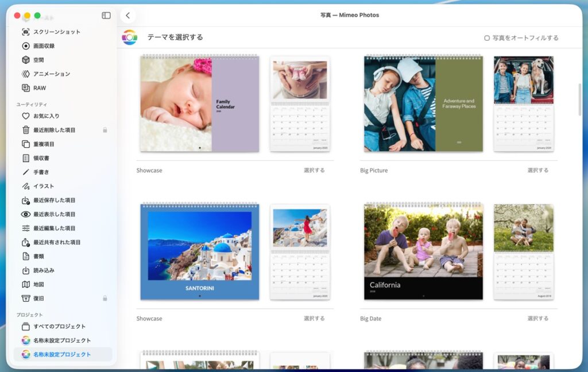Open すべてのプロジェクト in sidebar
588x372 pixels.
tap(59, 327)
